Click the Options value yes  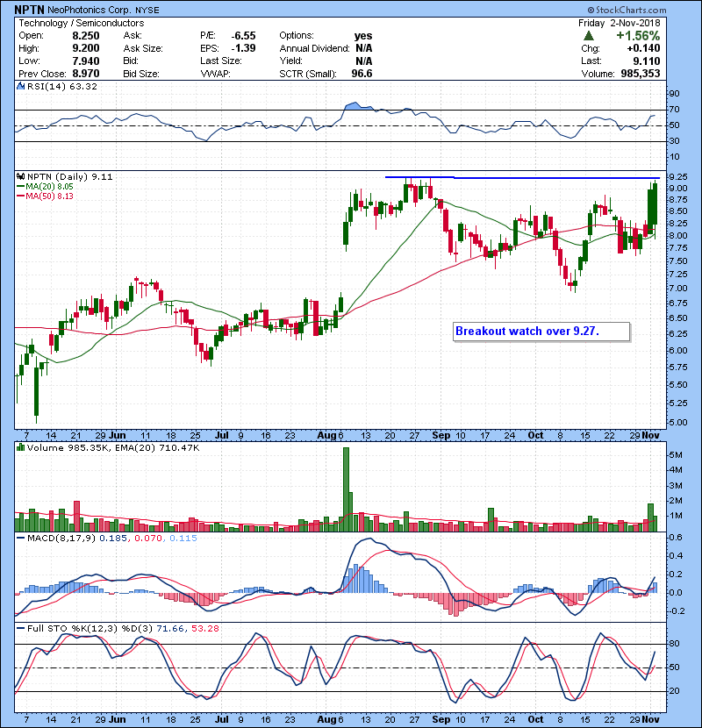coord(363,36)
